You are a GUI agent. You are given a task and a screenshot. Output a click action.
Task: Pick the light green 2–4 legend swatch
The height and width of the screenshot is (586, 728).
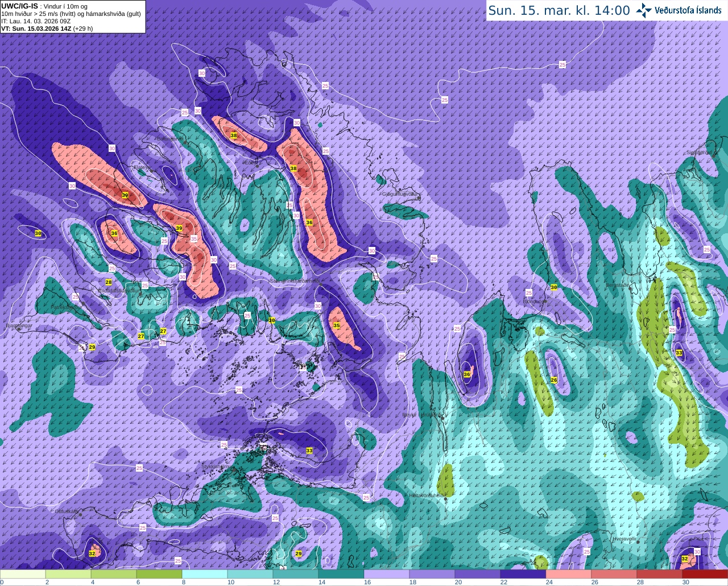[x=68, y=574]
